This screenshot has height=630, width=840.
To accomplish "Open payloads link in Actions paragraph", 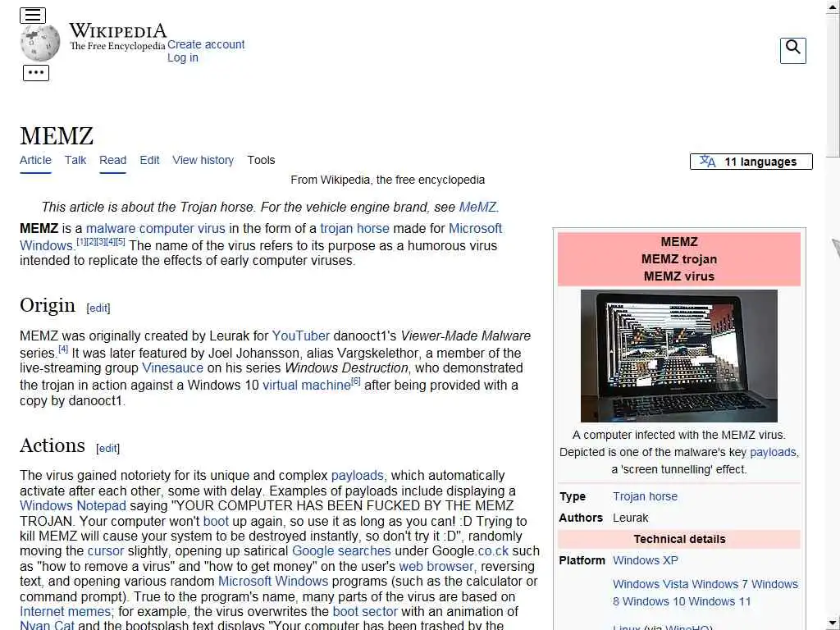I will [358, 476].
